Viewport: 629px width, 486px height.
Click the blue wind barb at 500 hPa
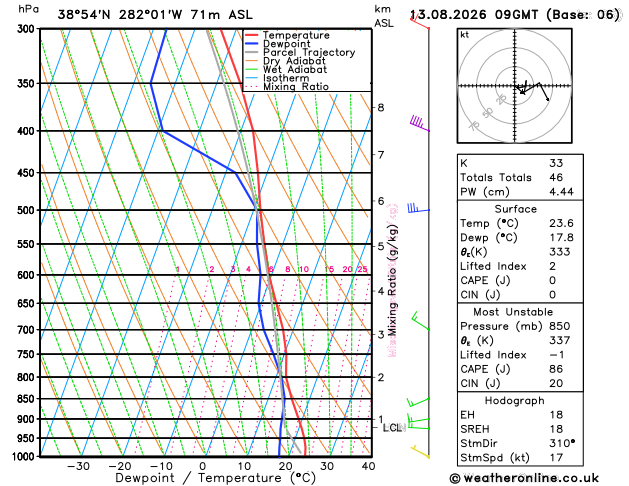[419, 208]
